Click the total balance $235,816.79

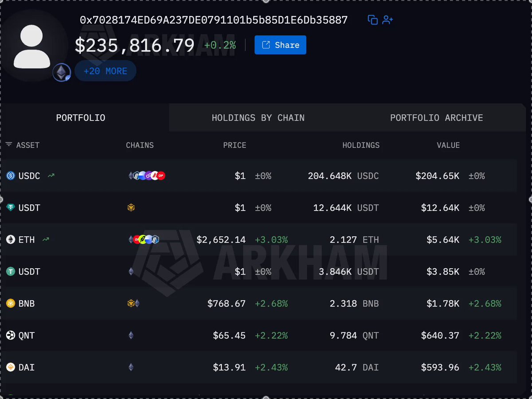tap(135, 45)
